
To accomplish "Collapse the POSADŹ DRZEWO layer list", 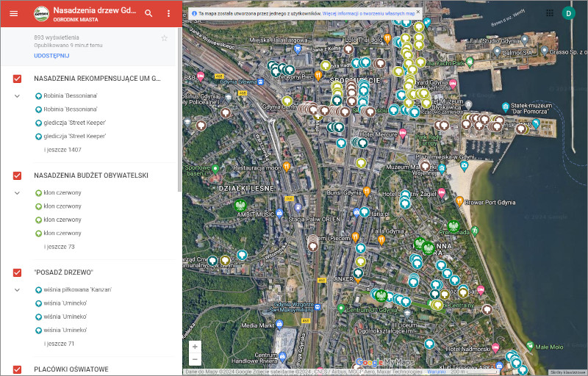I will (17, 290).
